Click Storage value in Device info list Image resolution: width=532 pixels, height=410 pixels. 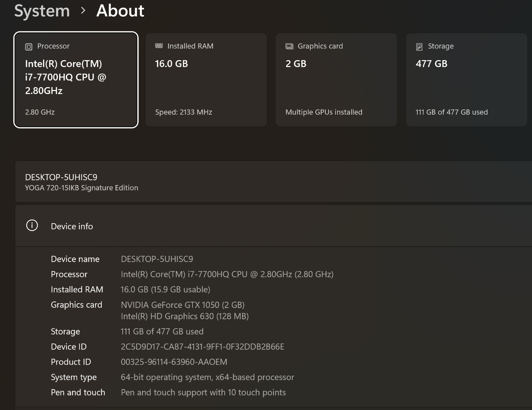coord(162,331)
